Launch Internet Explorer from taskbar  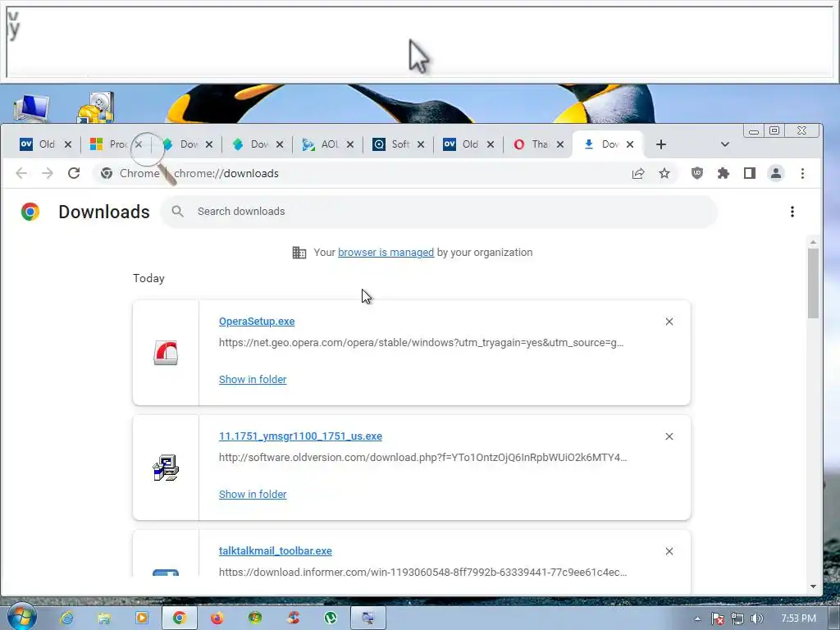click(x=66, y=619)
